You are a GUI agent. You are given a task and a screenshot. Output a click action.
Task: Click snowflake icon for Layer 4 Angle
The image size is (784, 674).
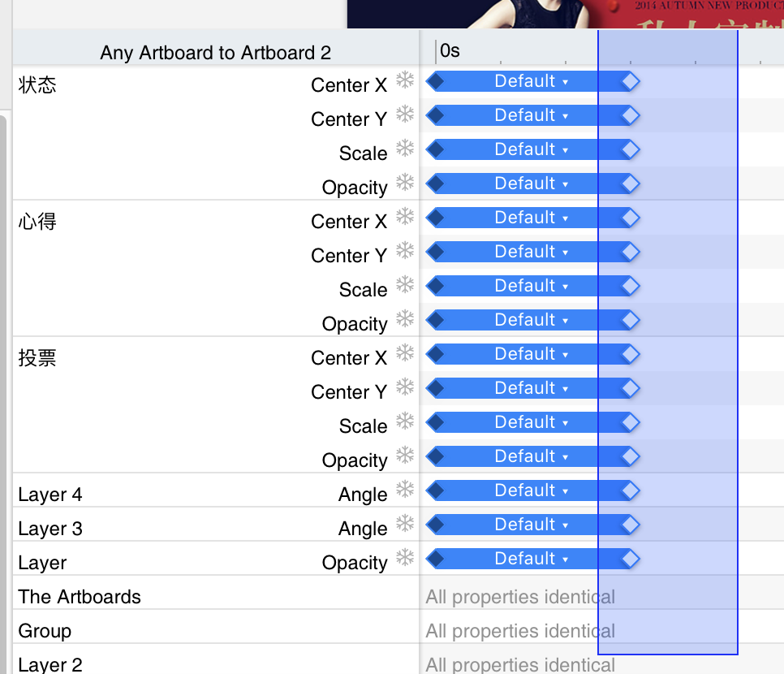click(405, 489)
